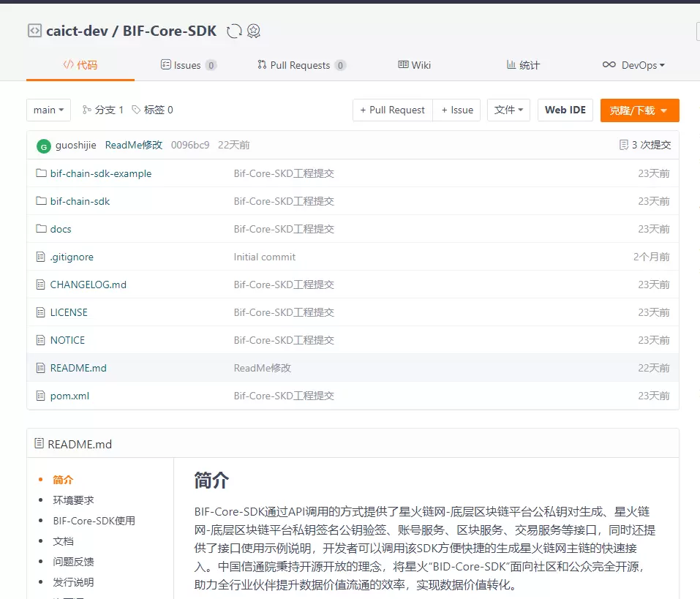Click the repository code icon before caict-dev
The image size is (700, 599).
tap(34, 31)
